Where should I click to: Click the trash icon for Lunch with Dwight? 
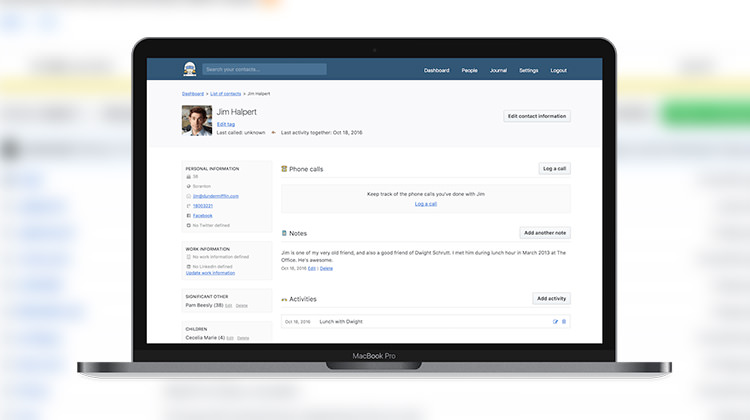point(564,321)
